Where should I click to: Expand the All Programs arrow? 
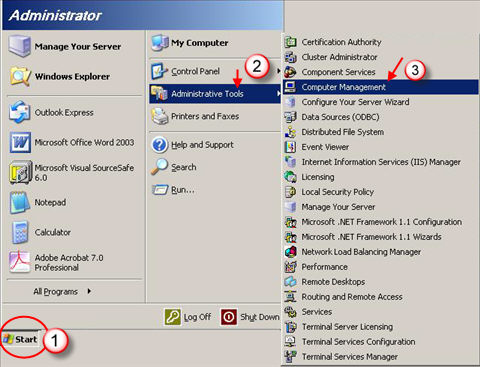pos(89,291)
